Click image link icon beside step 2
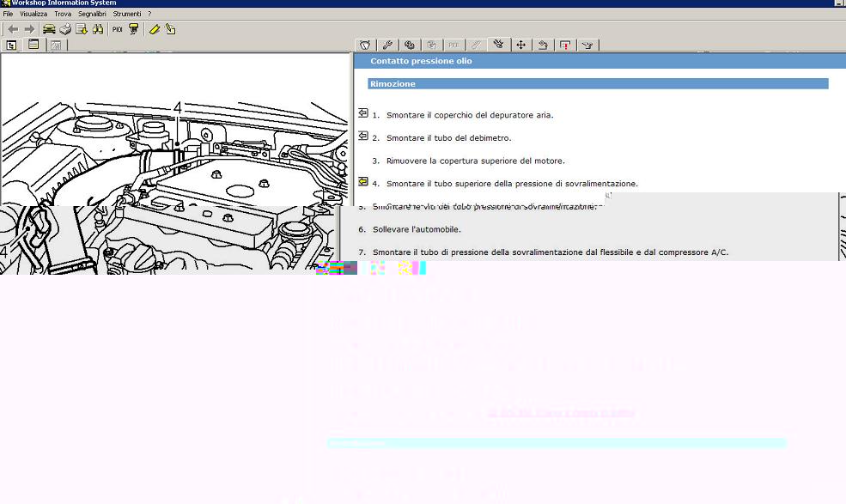This screenshot has height=504, width=846. click(x=363, y=136)
